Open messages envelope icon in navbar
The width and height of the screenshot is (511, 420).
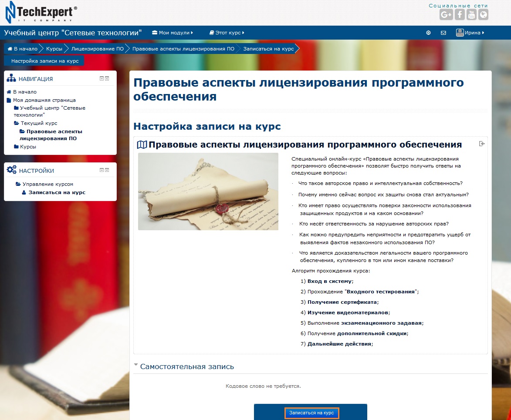point(443,33)
